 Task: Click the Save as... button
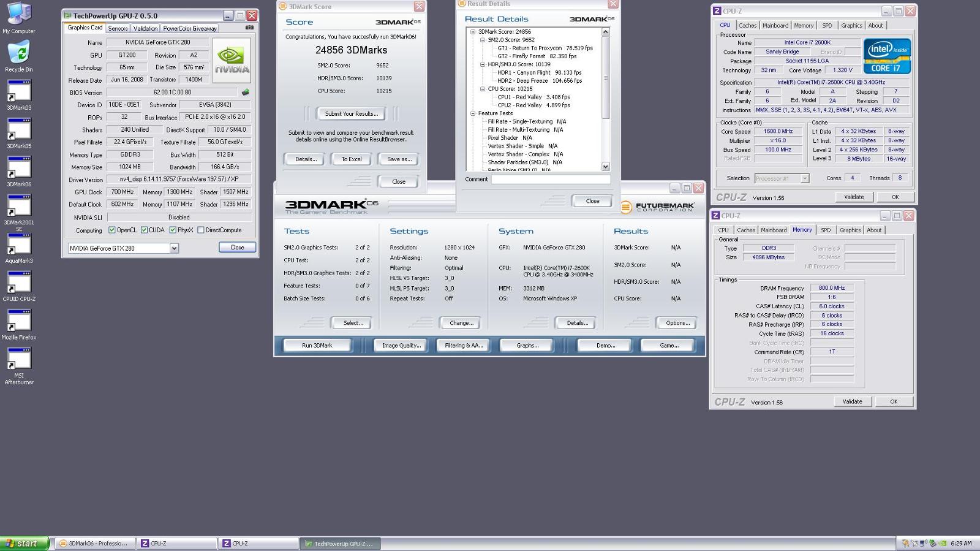(399, 159)
